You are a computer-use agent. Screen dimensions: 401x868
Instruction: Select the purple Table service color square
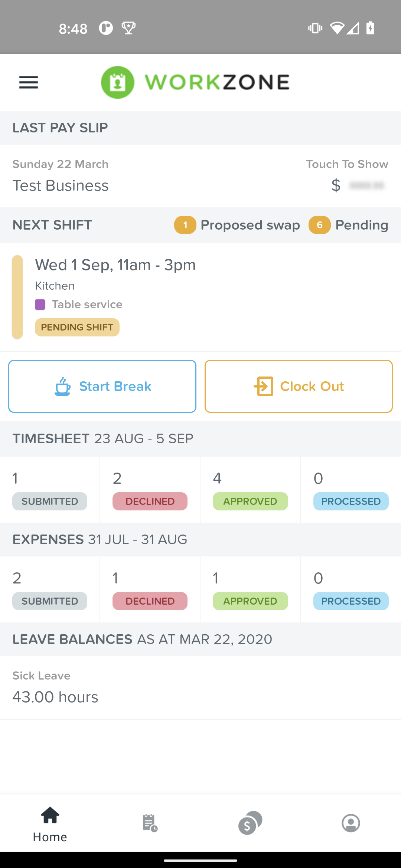(x=40, y=305)
